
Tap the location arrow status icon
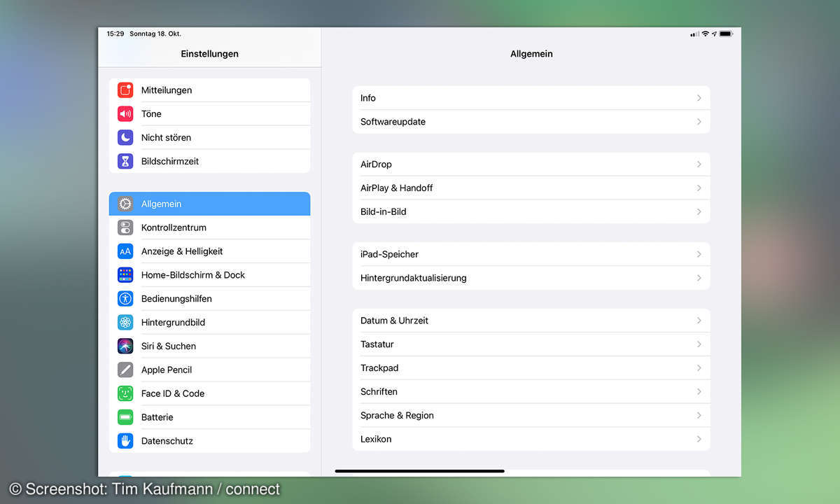point(714,34)
